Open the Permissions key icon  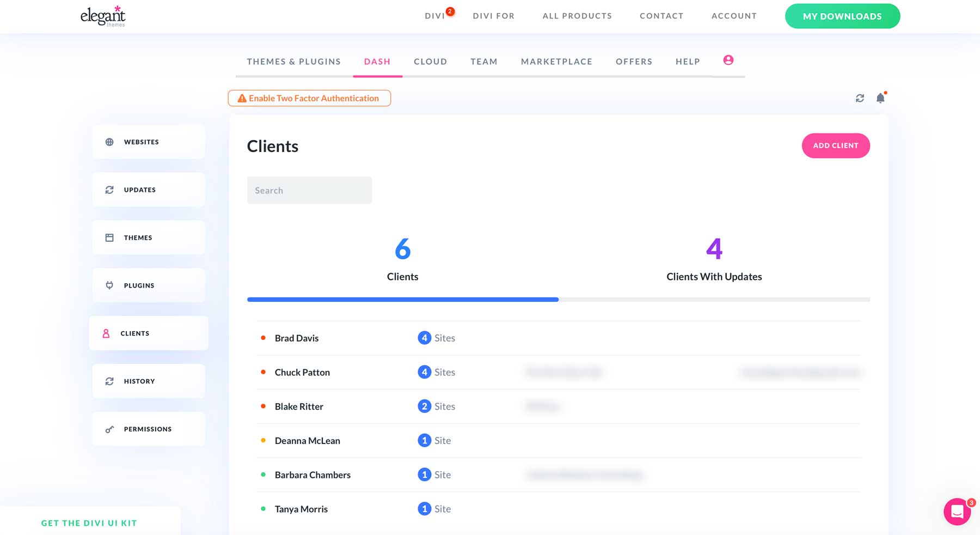point(109,429)
